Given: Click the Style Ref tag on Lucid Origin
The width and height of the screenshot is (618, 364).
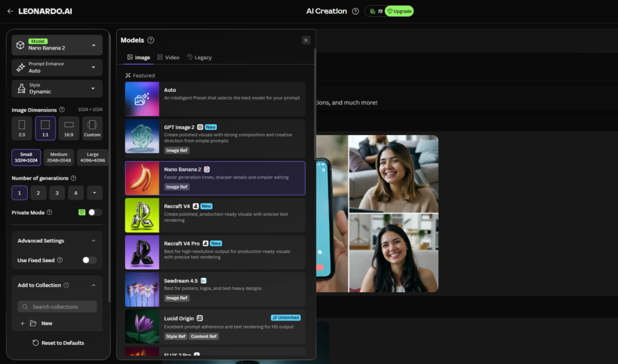Looking at the screenshot, I should coord(176,336).
